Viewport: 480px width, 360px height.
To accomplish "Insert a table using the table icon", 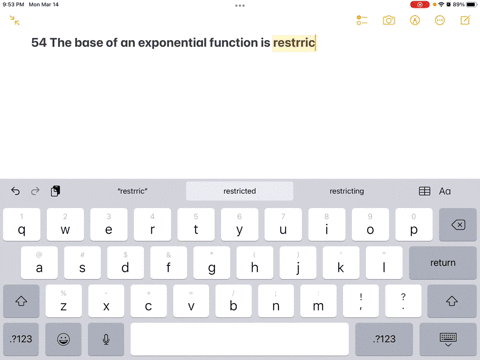I will [424, 191].
